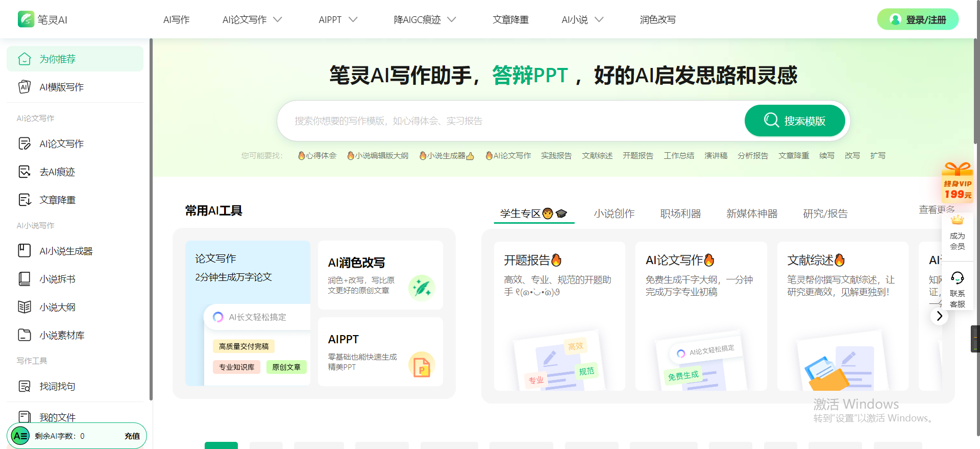Image resolution: width=980 pixels, height=449 pixels.
Task: Click the 文献综述 suggestion link
Action: tap(597, 155)
